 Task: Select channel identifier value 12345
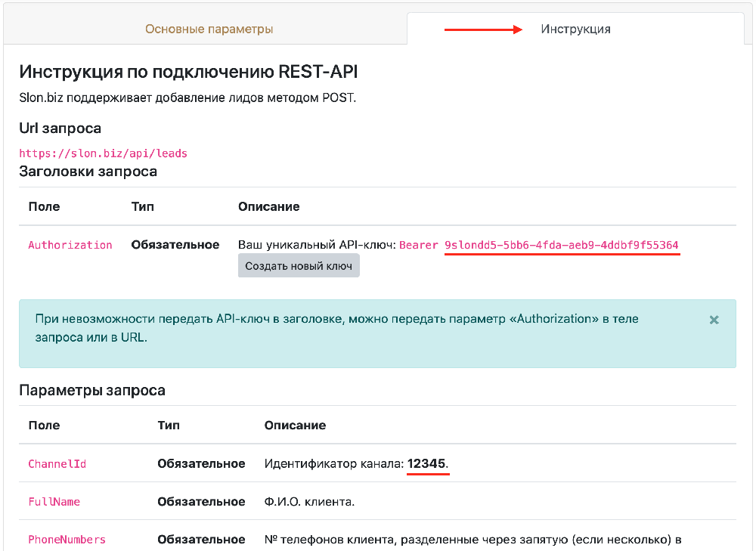click(x=426, y=463)
